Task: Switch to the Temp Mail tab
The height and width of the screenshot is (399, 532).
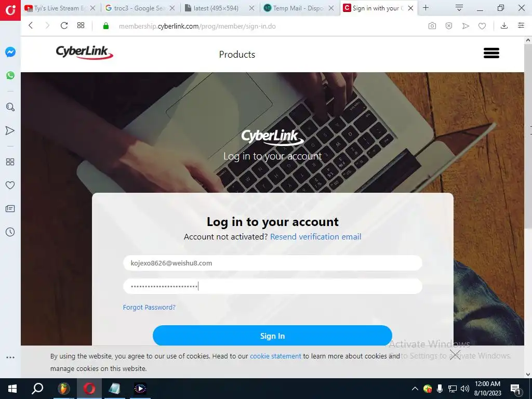Action: pos(300,8)
